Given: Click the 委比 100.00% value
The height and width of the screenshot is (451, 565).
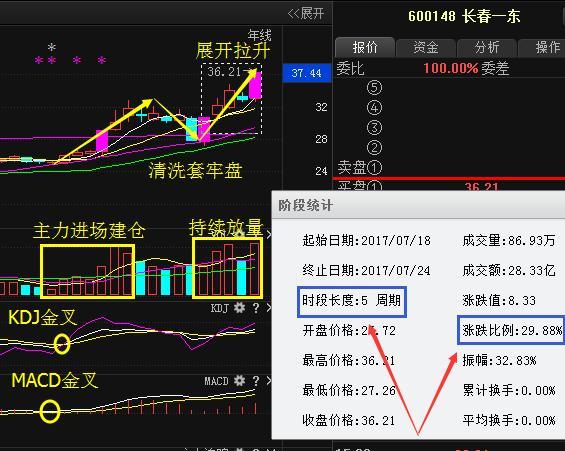Looking at the screenshot, I should [x=451, y=68].
